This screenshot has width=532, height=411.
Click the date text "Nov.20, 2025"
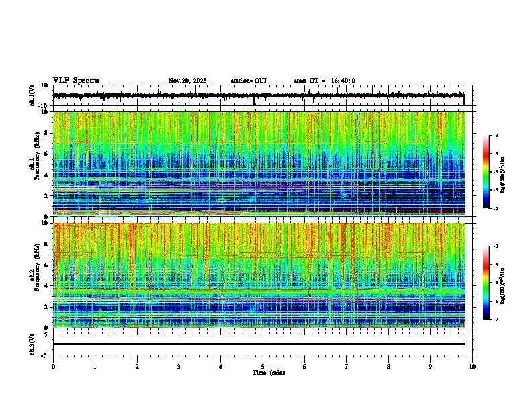(x=187, y=81)
